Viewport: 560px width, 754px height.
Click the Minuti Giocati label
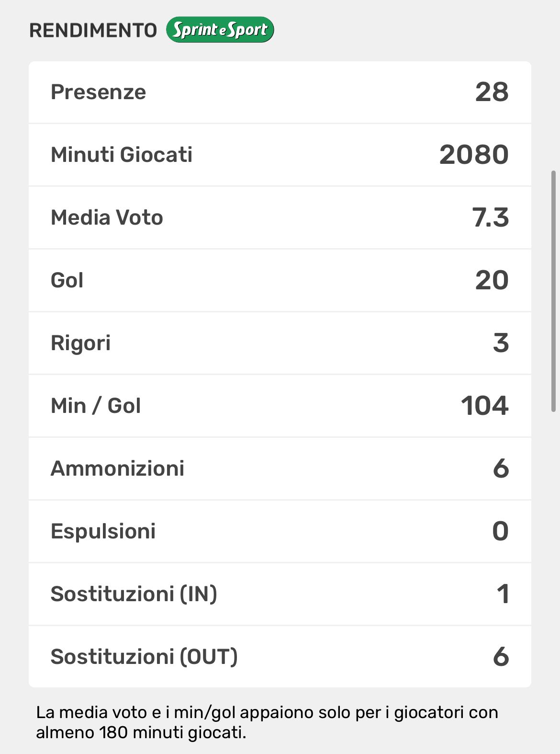point(122,155)
